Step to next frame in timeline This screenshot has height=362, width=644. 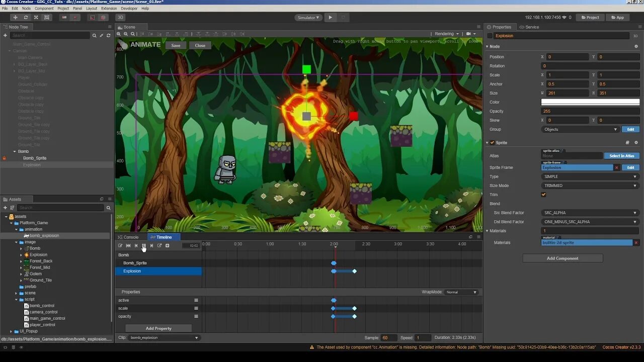coord(151,245)
